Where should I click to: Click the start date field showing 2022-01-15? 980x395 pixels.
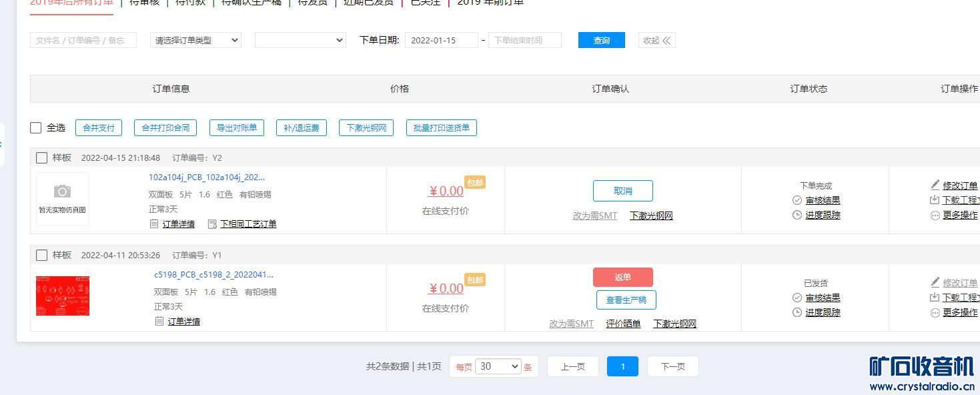(442, 40)
